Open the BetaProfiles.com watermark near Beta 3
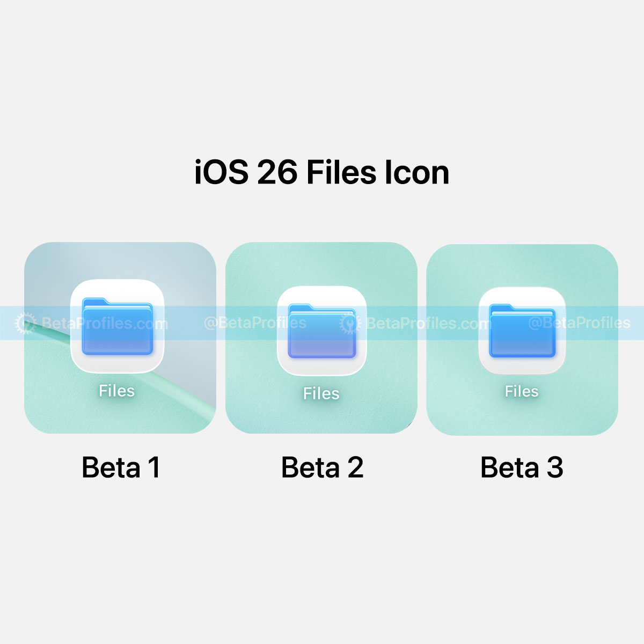 click(x=428, y=324)
